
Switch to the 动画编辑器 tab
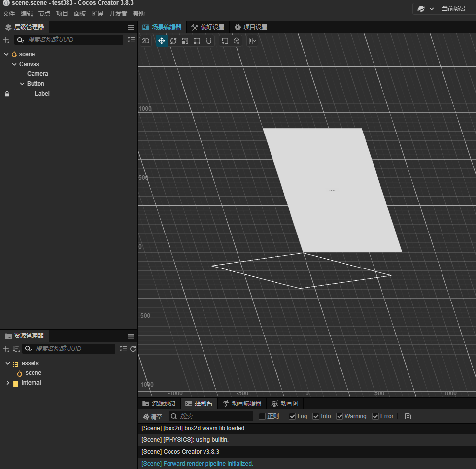(242, 403)
